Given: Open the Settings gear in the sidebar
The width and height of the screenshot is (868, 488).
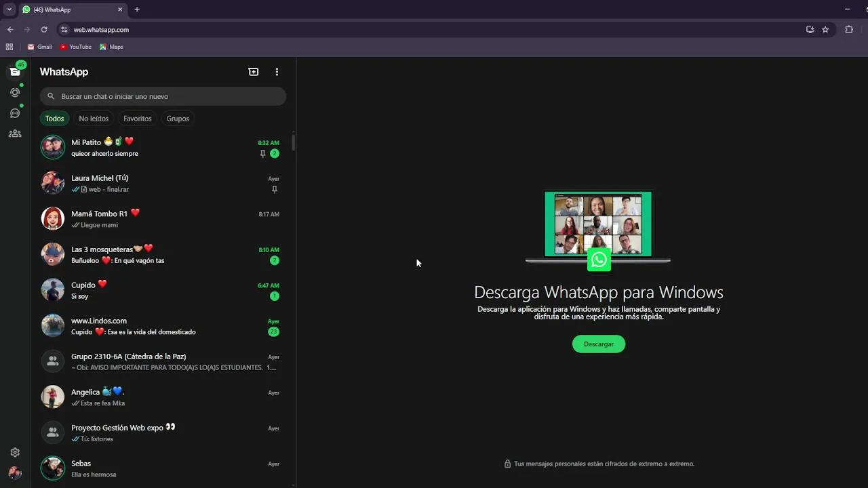Looking at the screenshot, I should pos(15,452).
